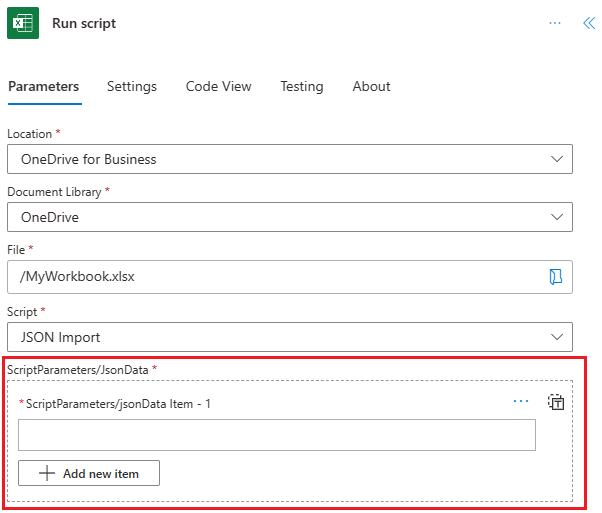Click the ScriptParameters/jsonData Item - 1 label
This screenshot has height=513, width=602.
click(x=118, y=404)
